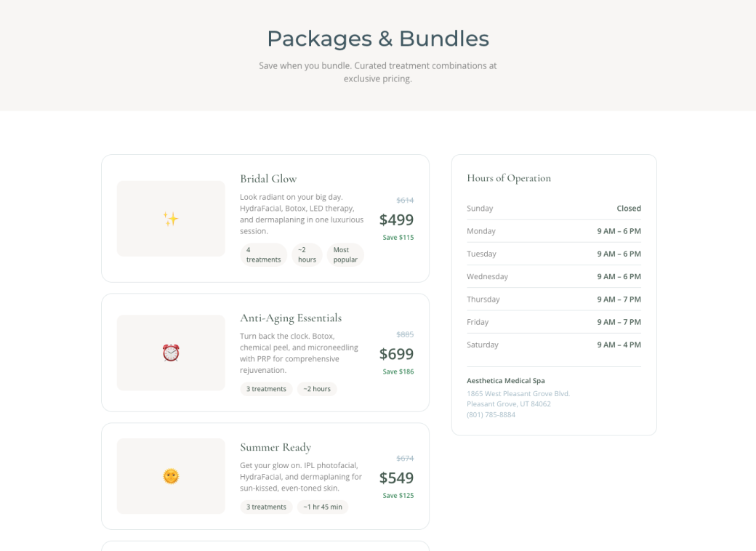Select '~2 hours' tag on Anti-Aging Essentials

point(317,389)
